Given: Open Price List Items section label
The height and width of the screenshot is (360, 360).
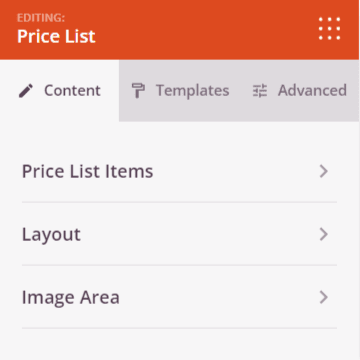Looking at the screenshot, I should point(88,171).
